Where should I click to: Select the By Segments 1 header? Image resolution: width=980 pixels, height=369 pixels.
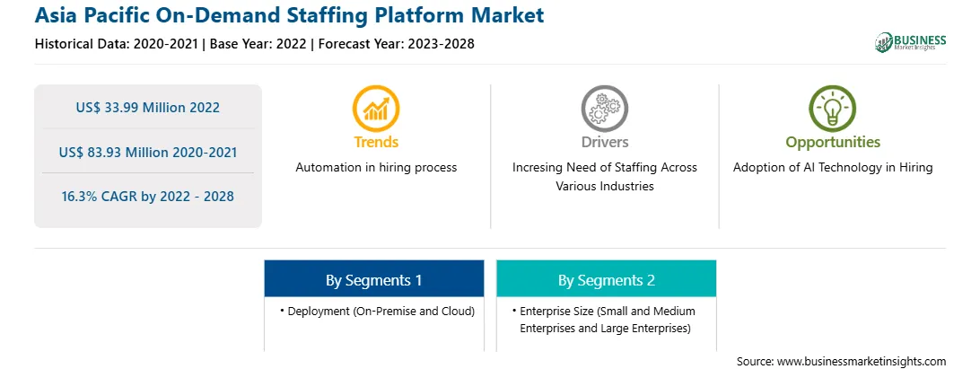click(373, 279)
